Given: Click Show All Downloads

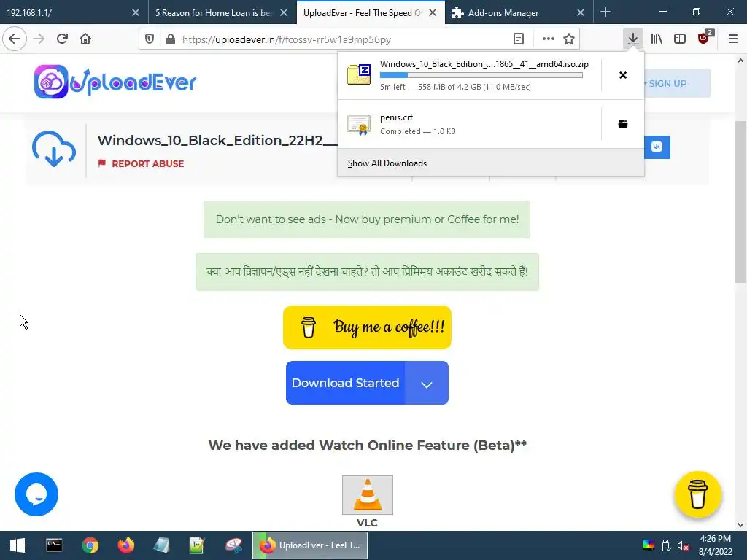Looking at the screenshot, I should point(387,163).
